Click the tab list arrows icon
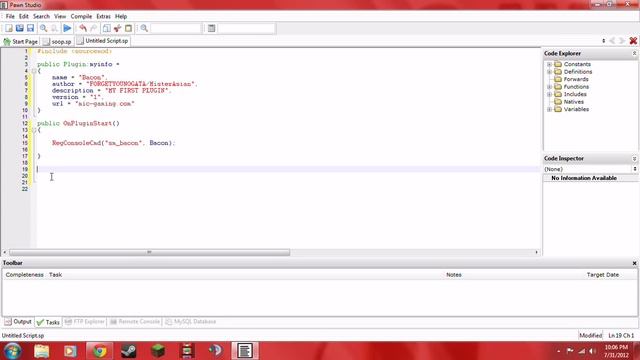The height and width of the screenshot is (360, 640). click(x=604, y=41)
